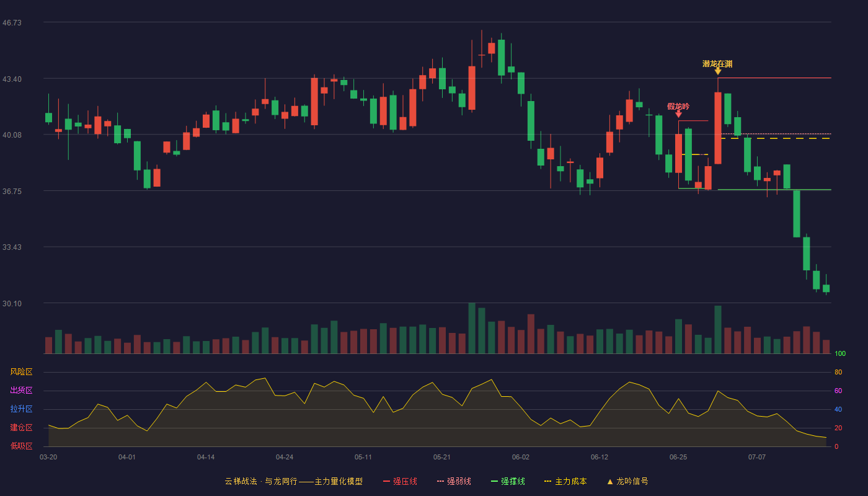Click the chart title 云梯战法 · 与龙同行
Viewport: 868px width, 496px height.
261,481
